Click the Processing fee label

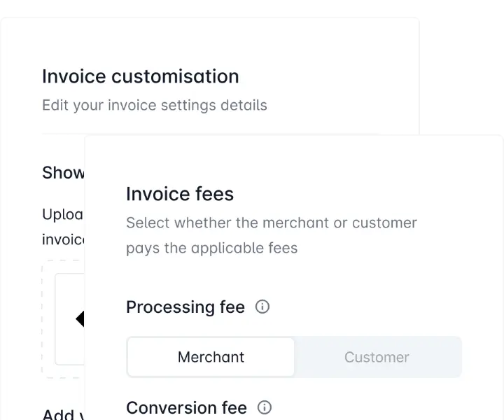[x=185, y=307]
